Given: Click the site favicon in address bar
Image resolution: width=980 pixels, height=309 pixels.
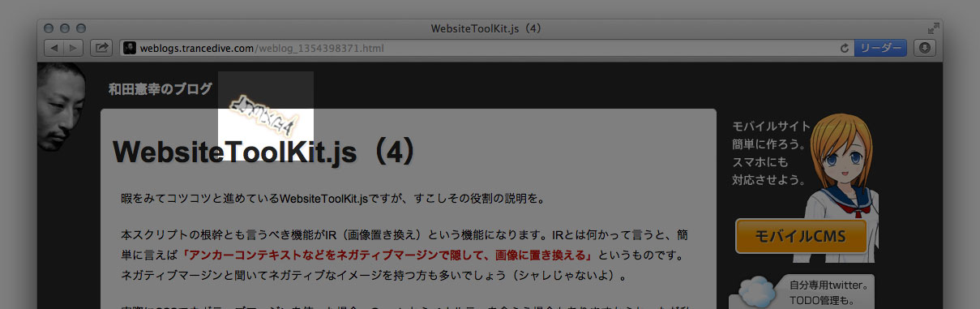Looking at the screenshot, I should coord(130,49).
